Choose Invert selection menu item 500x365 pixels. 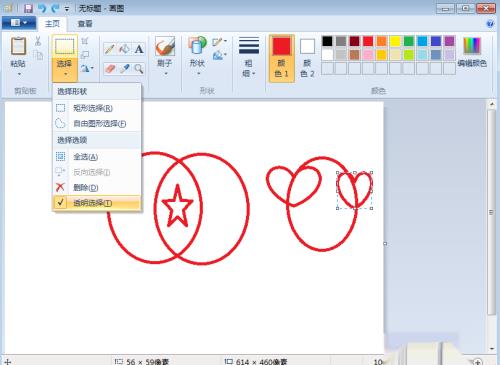tap(97, 172)
